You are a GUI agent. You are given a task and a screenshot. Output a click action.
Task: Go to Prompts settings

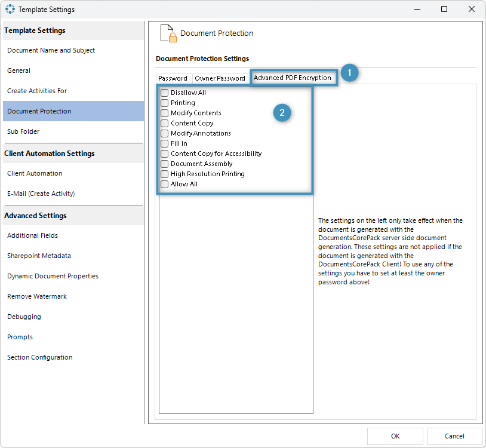73,337
